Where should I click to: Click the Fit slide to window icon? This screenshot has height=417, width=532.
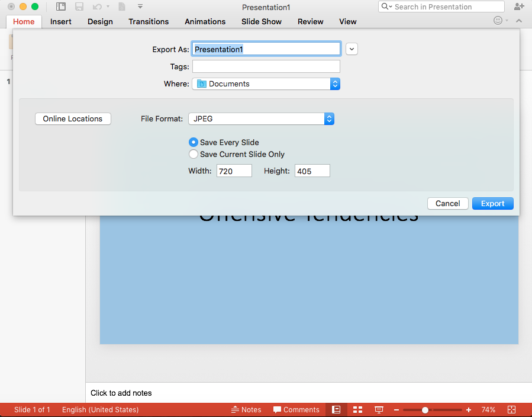click(x=512, y=410)
